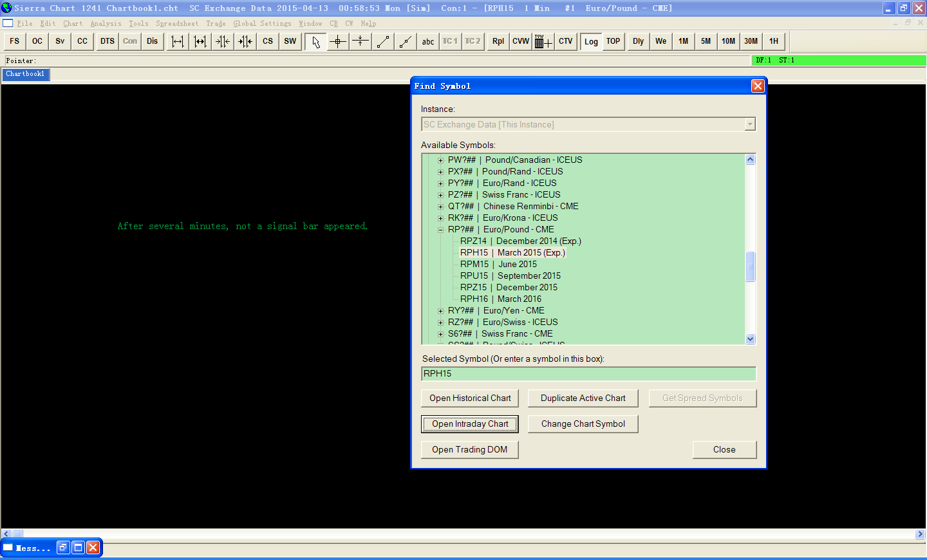
Task: Select the line tool with midpoint square
Action: [x=406, y=41]
